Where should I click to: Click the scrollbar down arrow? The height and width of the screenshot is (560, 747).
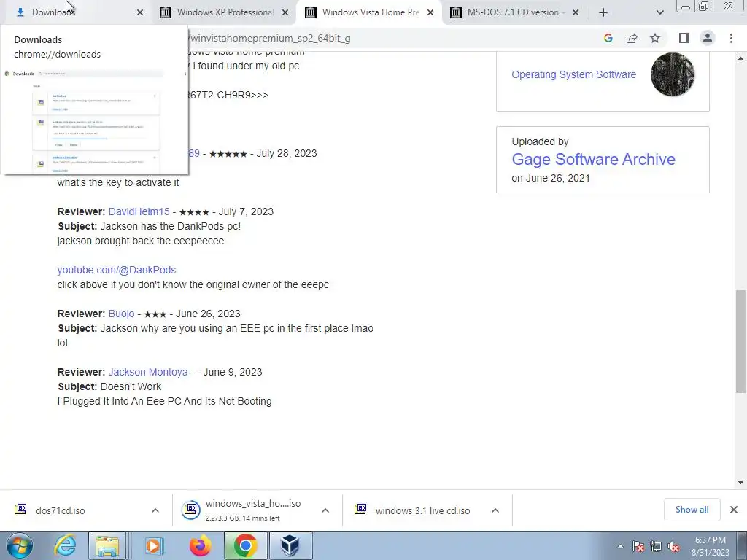(741, 483)
